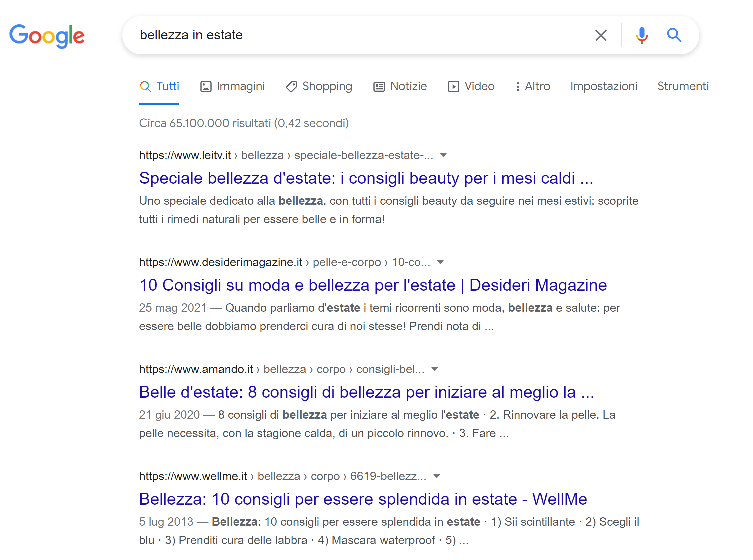
Task: Expand the dropdown arrow next to the amando.it URL
Action: click(x=434, y=369)
